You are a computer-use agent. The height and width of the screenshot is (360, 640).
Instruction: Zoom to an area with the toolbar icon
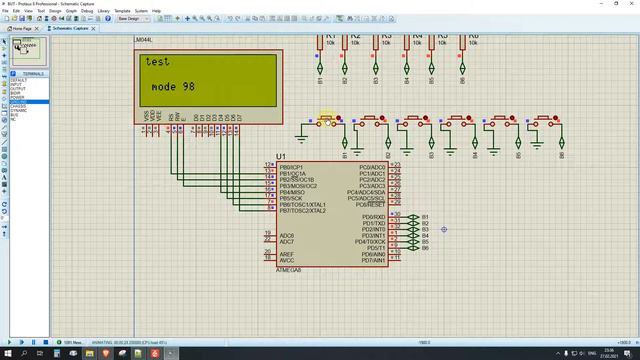217,19
